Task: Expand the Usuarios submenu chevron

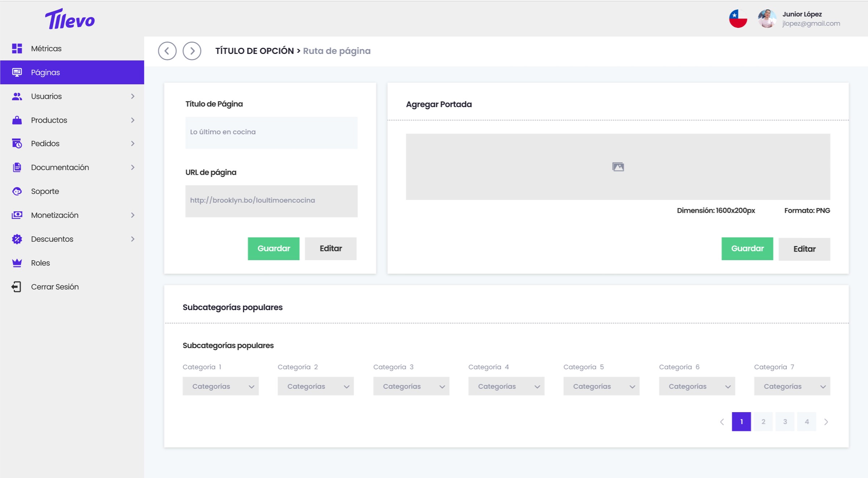Action: pyautogui.click(x=133, y=96)
